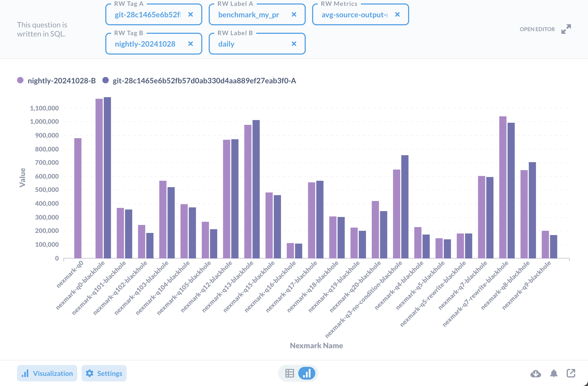Select the nexmark-q4-blackhole nightly bar
The width and height of the screenshot is (588, 386).
[418, 243]
